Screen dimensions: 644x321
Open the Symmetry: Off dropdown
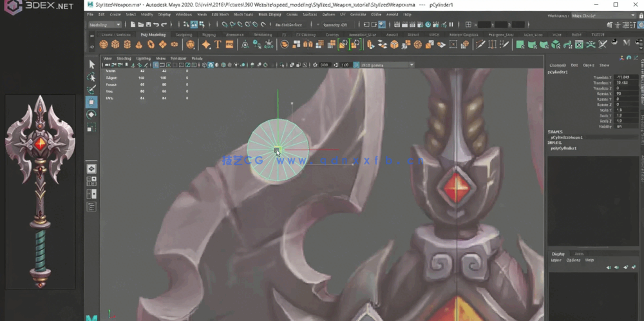pos(339,24)
